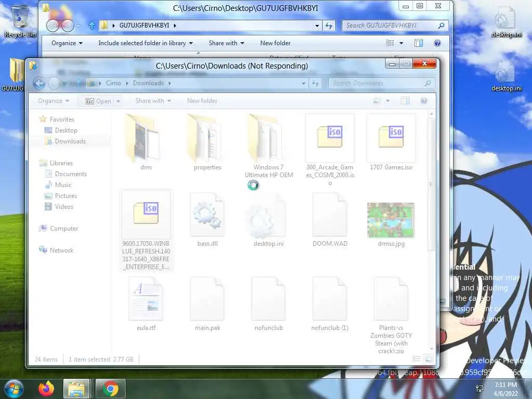
Task: Open Chrome from the taskbar
Action: [x=110, y=389]
